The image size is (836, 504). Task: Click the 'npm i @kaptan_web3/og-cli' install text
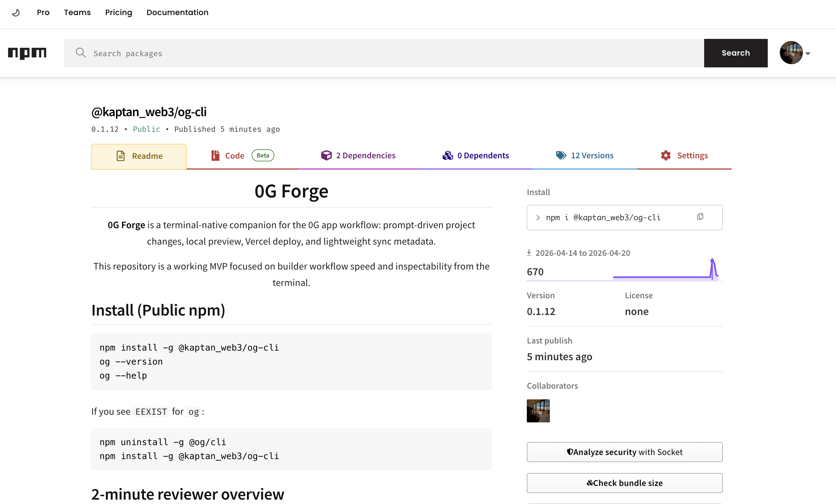(603, 218)
